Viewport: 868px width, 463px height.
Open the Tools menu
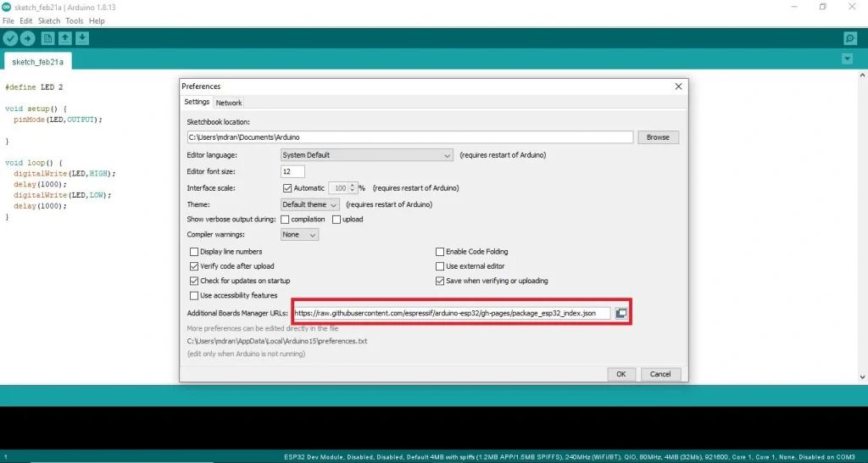click(75, 21)
